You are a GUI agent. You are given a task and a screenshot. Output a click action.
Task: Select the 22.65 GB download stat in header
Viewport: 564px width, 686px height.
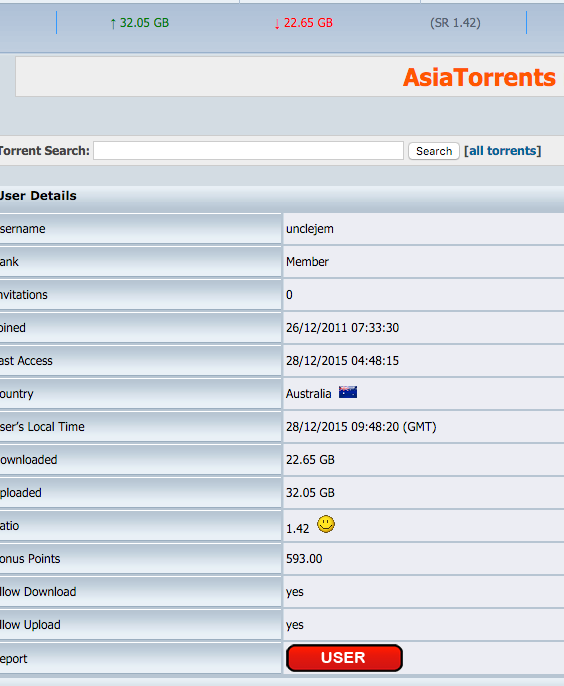tap(308, 23)
